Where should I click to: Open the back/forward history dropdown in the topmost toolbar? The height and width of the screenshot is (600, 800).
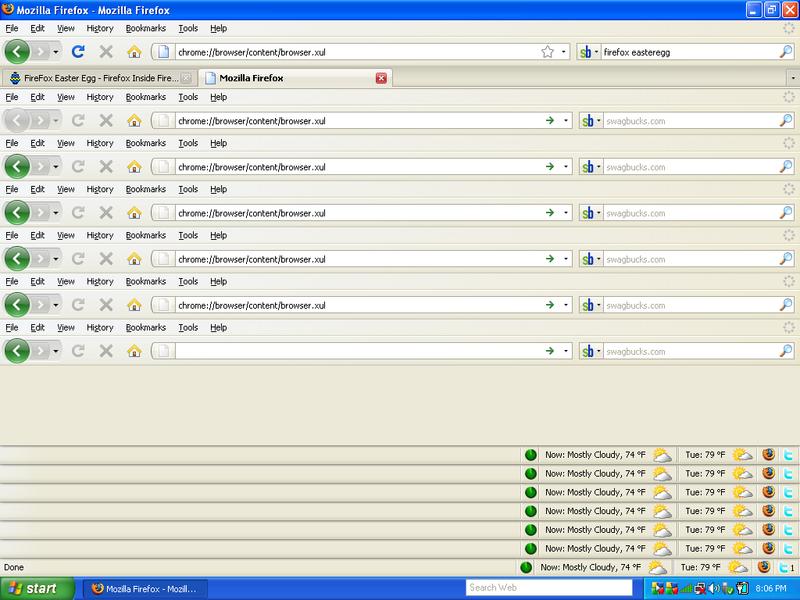(x=57, y=52)
